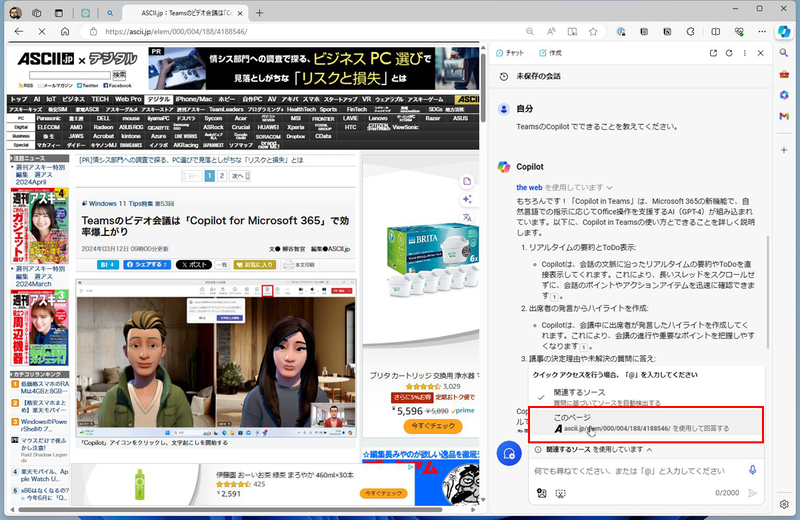Open Gmail sidebar icon
This screenshot has height=520, width=800.
(784, 116)
